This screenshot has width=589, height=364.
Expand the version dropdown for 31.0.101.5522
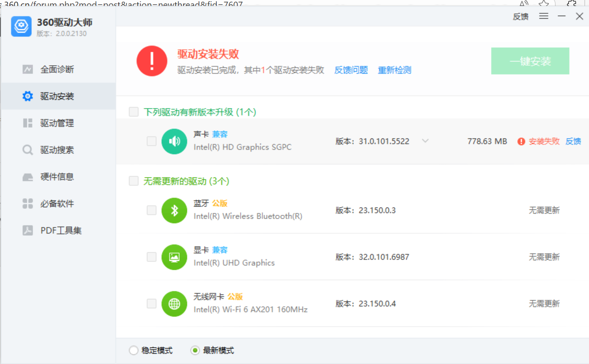tap(425, 141)
